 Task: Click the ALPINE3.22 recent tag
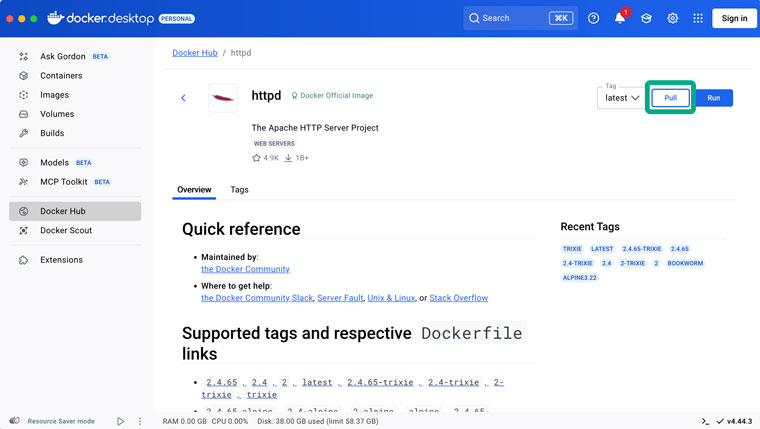click(x=579, y=278)
